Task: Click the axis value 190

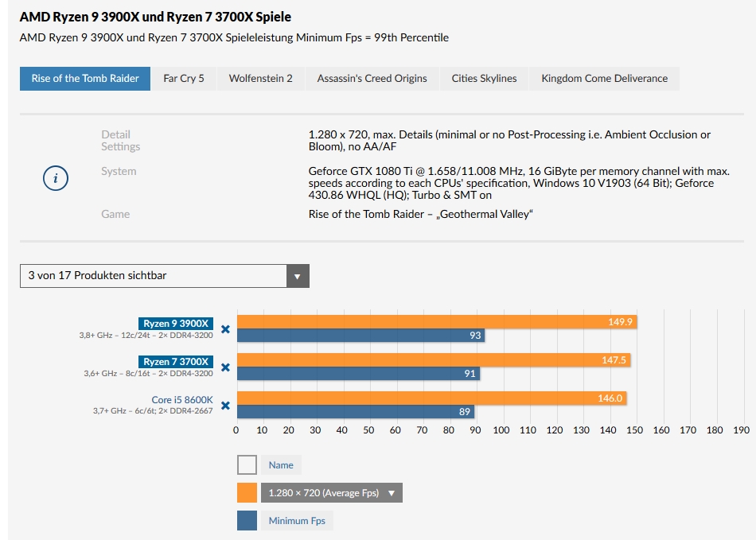Action: coord(741,429)
